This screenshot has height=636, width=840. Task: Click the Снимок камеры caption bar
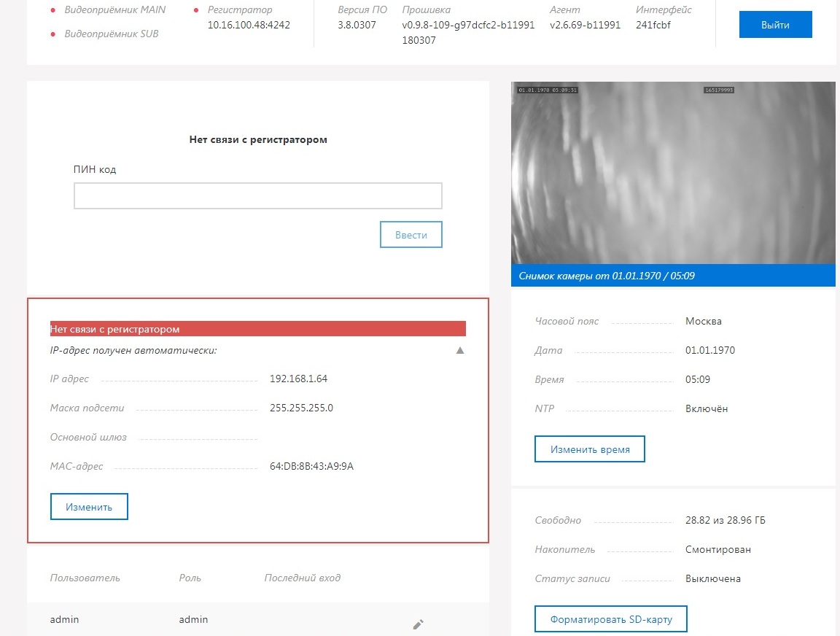(672, 276)
